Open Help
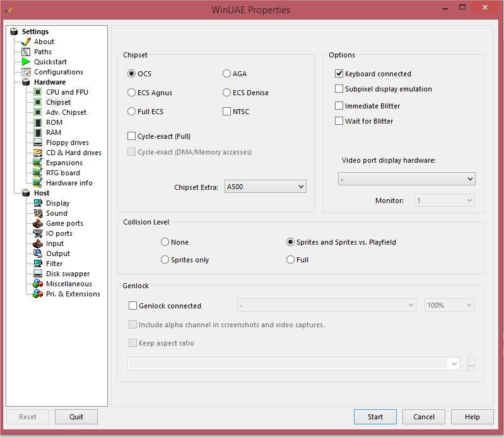The image size is (504, 437). 472,417
